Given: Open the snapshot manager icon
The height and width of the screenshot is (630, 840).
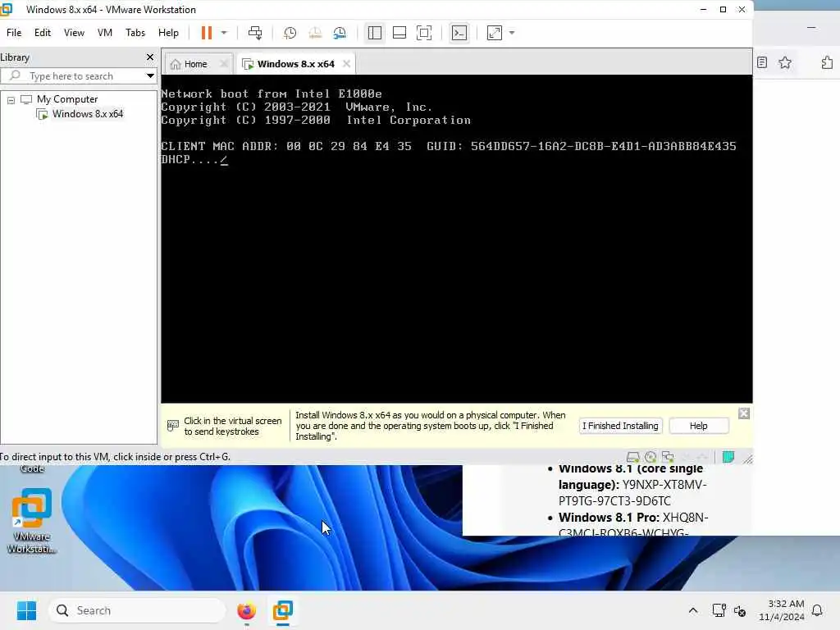Looking at the screenshot, I should 340,33.
